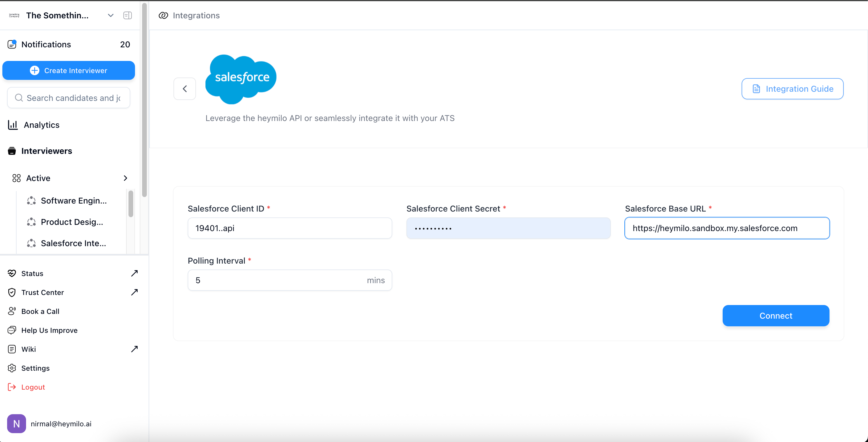Collapse the sidebar with the panel icon

pyautogui.click(x=128, y=15)
